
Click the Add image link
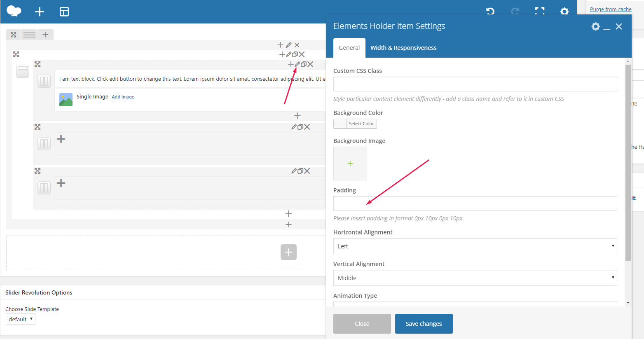pos(123,97)
